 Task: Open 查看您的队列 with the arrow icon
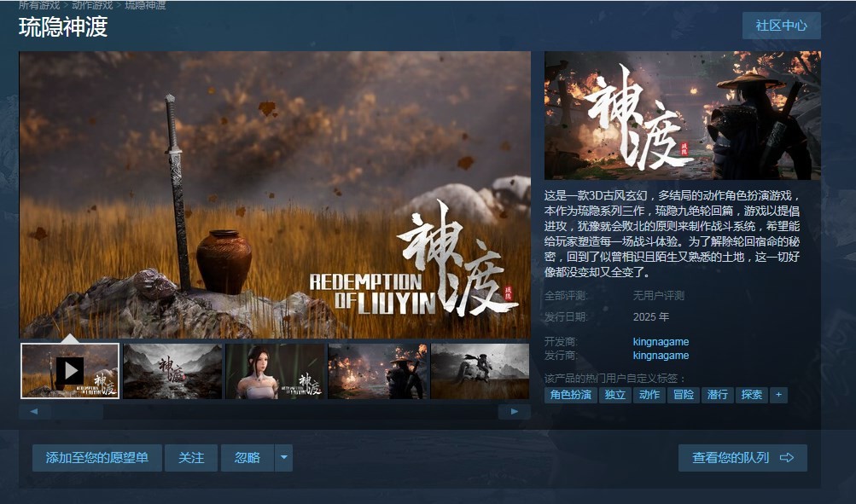click(x=742, y=458)
